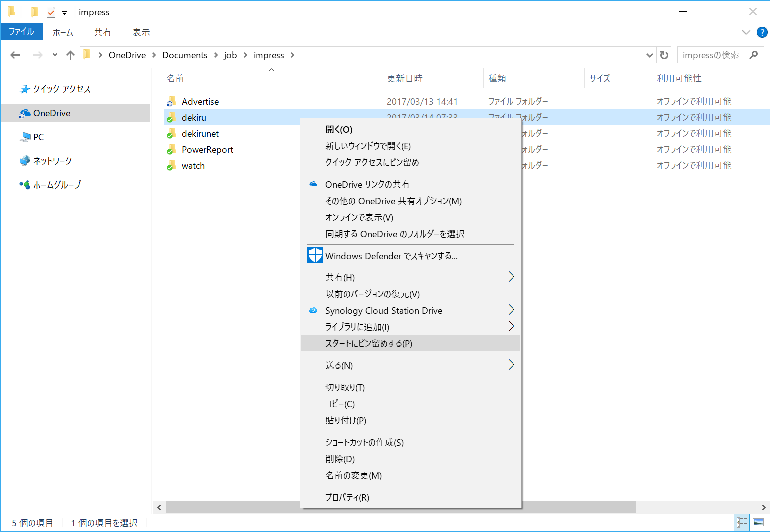Open the help question mark icon
This screenshot has height=532, width=770.
click(762, 32)
